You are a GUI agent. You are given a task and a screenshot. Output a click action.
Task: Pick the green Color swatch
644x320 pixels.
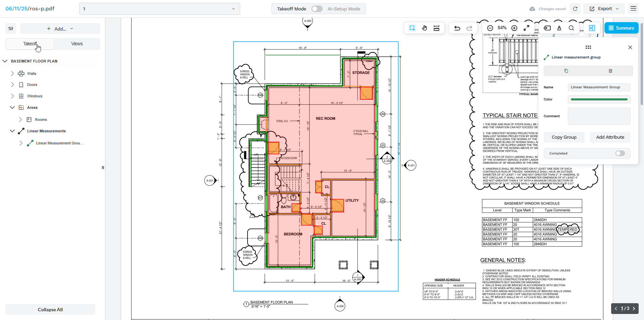point(599,99)
